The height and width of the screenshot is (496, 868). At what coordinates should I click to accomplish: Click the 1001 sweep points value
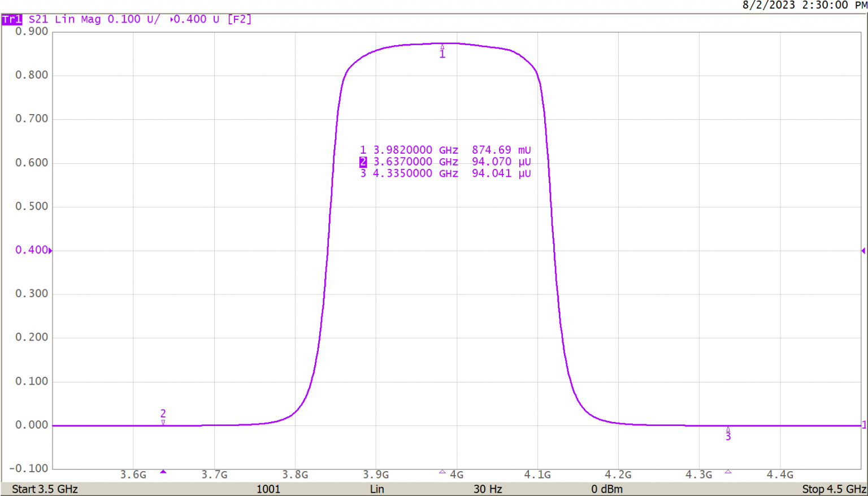click(x=268, y=489)
